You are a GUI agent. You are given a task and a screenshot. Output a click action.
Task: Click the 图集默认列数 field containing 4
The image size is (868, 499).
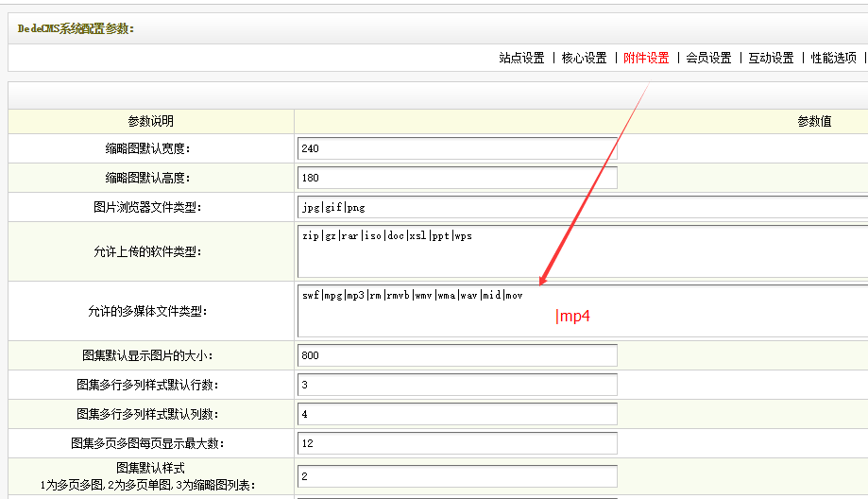pyautogui.click(x=456, y=414)
